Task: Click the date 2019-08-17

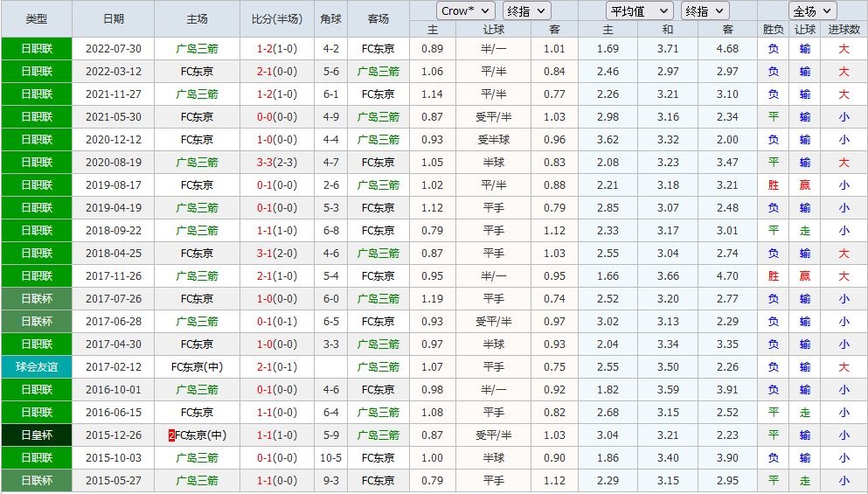Action: (x=114, y=185)
